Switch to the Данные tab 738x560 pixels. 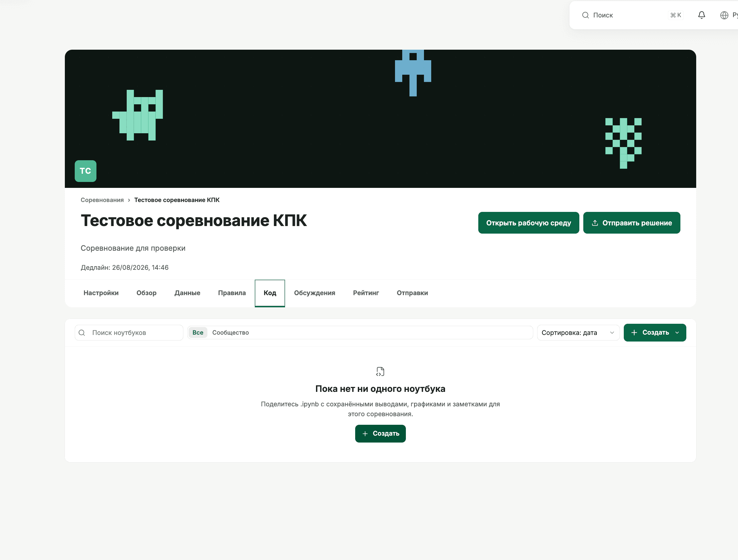187,293
